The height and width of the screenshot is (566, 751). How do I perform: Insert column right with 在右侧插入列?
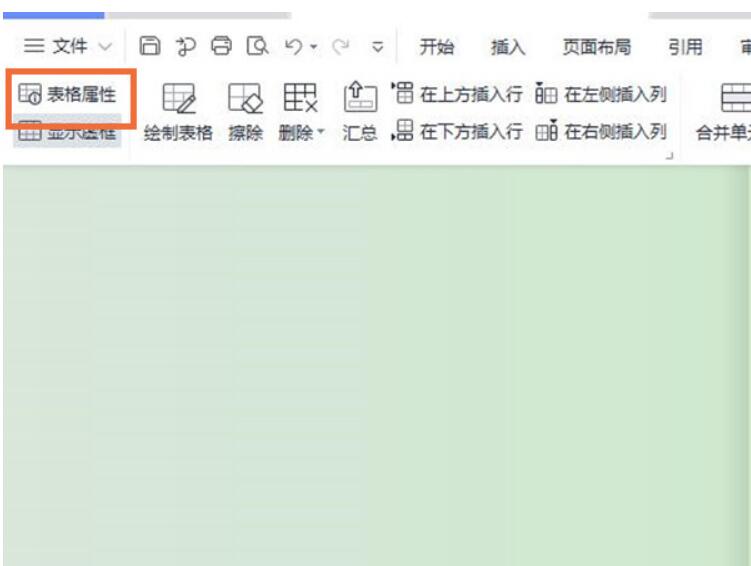(x=601, y=131)
